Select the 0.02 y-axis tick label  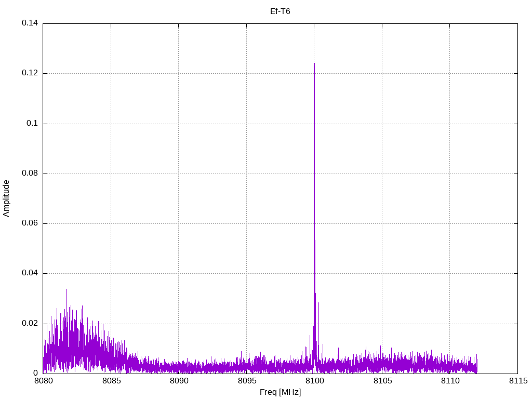30,323
